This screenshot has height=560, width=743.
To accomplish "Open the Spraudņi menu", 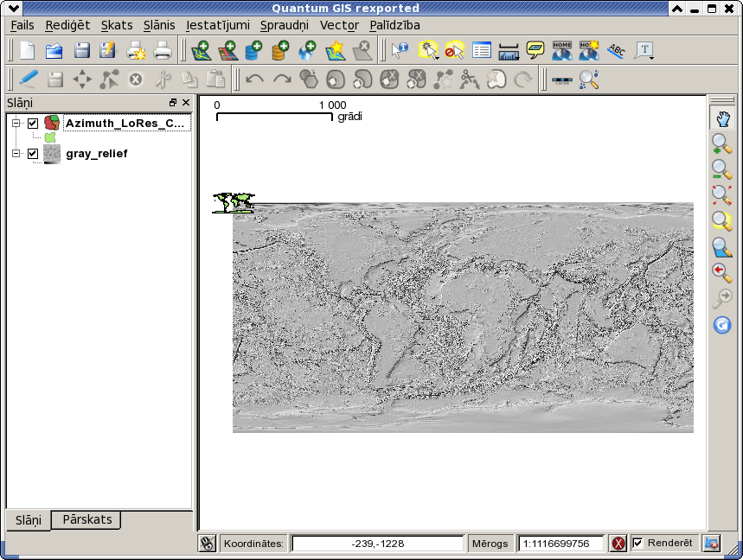I will [285, 25].
